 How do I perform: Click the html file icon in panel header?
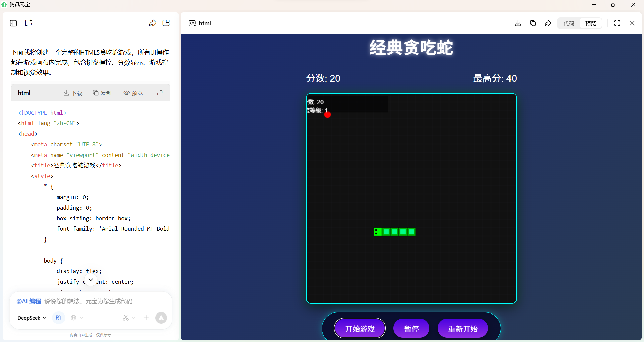coord(192,23)
